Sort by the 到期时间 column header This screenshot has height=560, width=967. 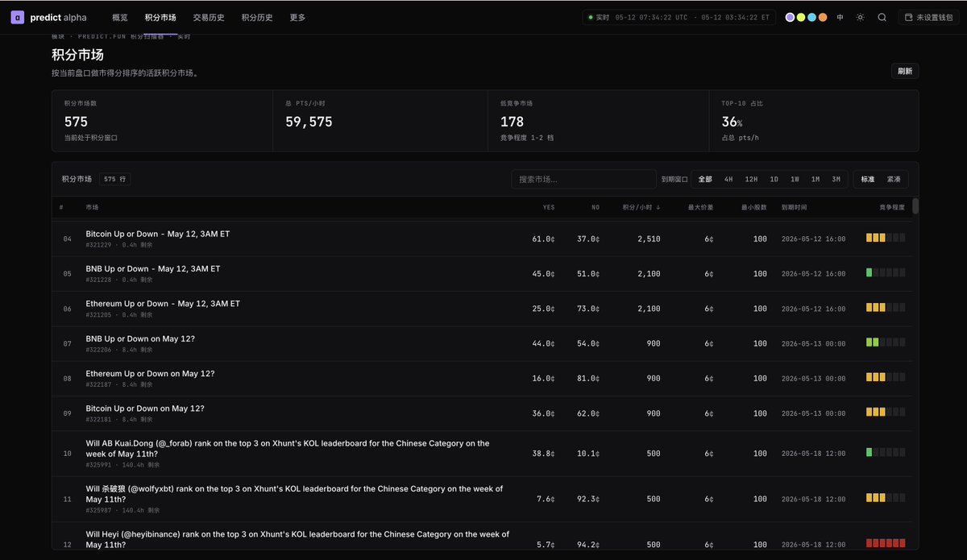pos(794,207)
